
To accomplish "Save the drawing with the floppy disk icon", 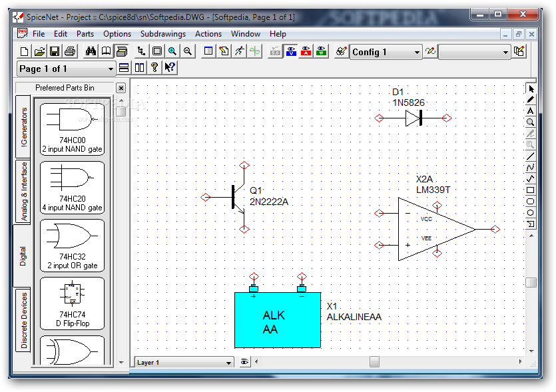I will click(55, 52).
